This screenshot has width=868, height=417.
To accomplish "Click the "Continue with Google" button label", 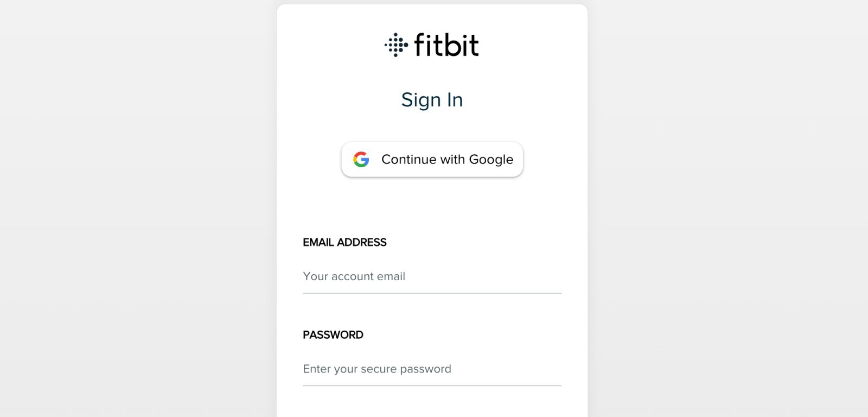I will coord(447,160).
